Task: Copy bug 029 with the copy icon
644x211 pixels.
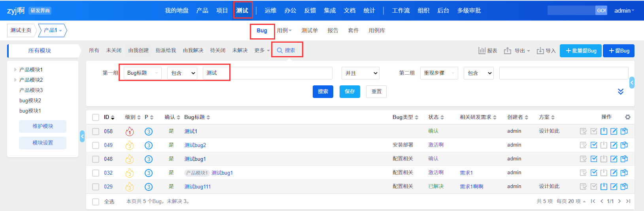Action: coord(624,187)
